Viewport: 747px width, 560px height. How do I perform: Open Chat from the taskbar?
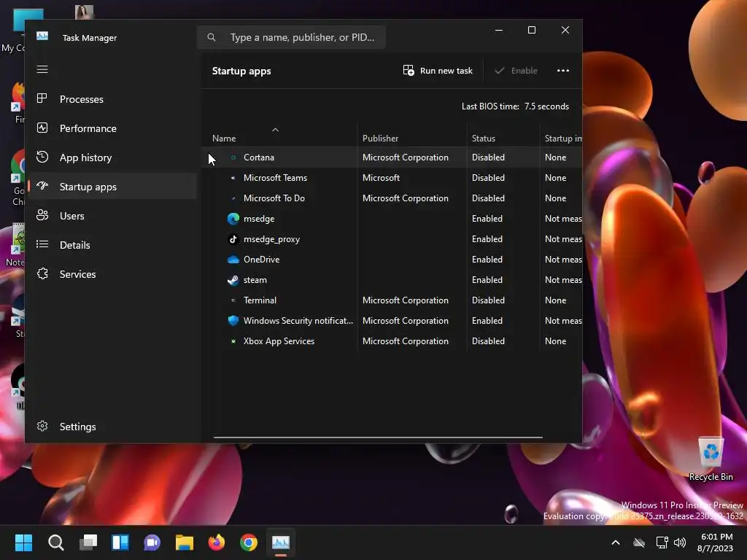pos(152,542)
